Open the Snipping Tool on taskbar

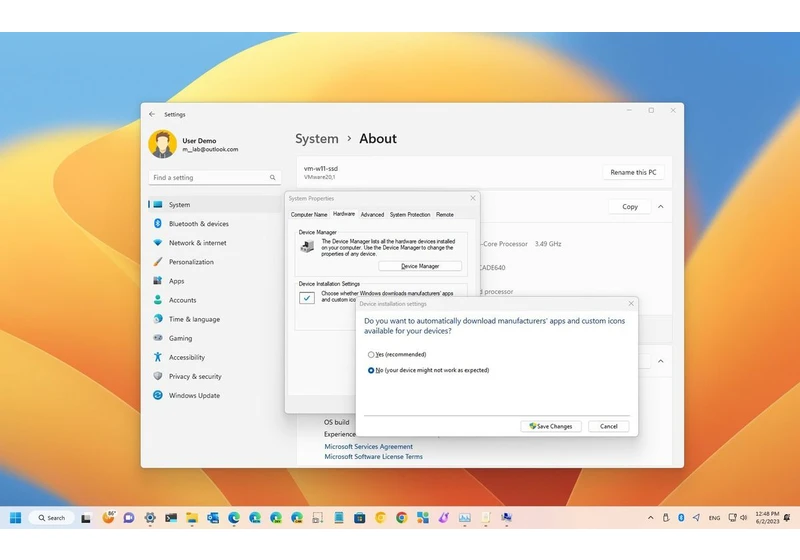tap(317, 518)
